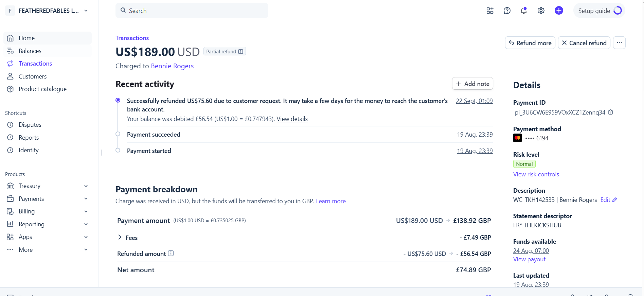Open the three-dot more actions menu
This screenshot has height=296, width=644.
[x=619, y=43]
